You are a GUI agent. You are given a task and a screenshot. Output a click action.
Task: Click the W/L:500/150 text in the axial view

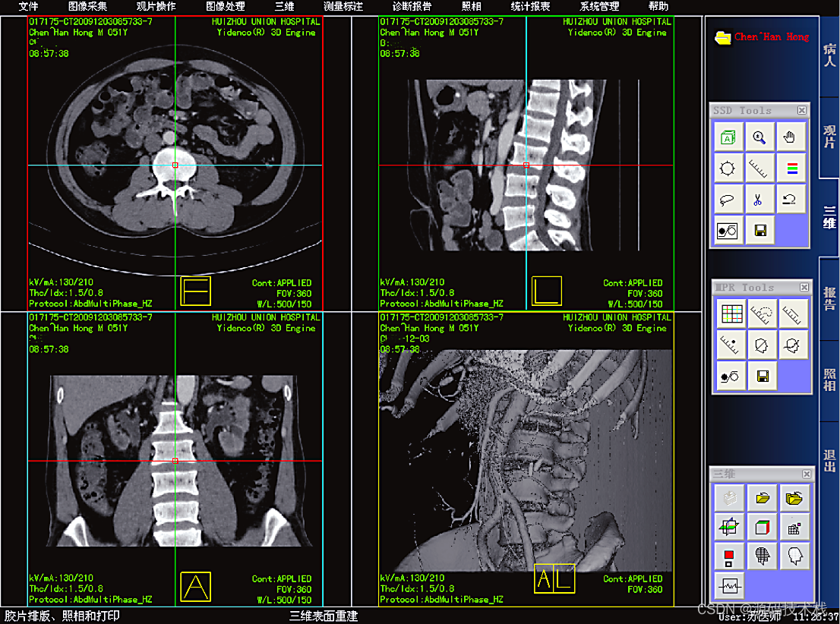(x=284, y=304)
